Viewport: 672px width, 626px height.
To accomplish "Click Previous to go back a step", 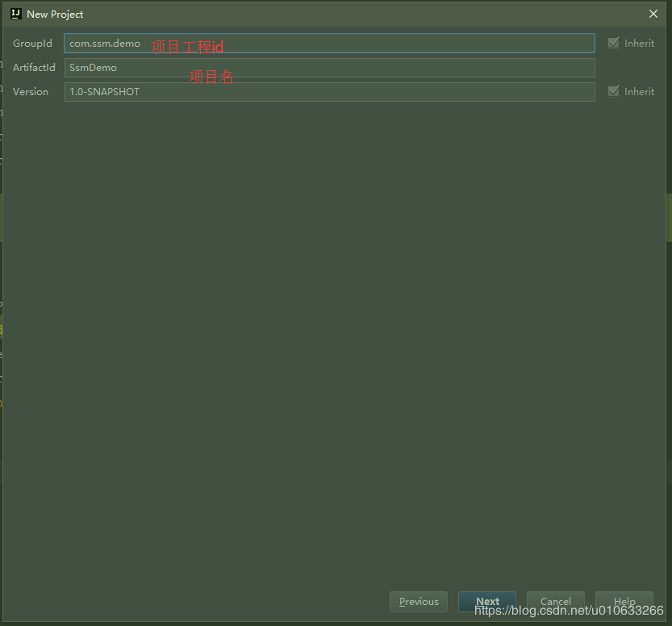I will [418, 601].
